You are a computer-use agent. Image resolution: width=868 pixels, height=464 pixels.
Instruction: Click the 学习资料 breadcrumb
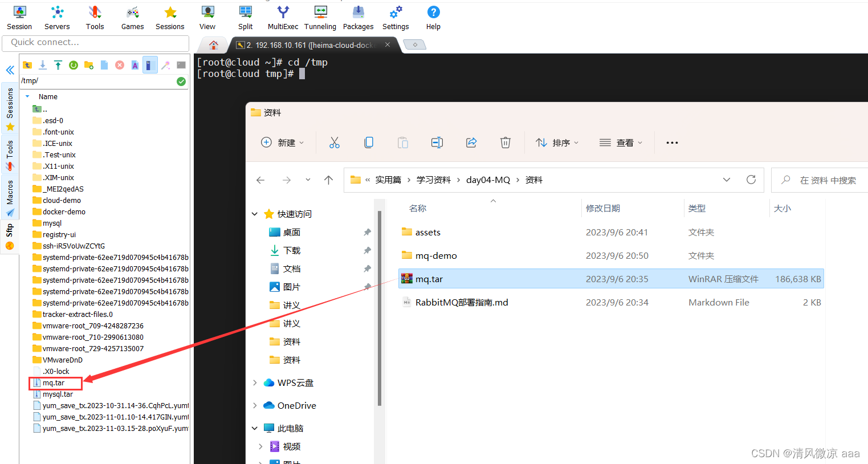point(433,180)
